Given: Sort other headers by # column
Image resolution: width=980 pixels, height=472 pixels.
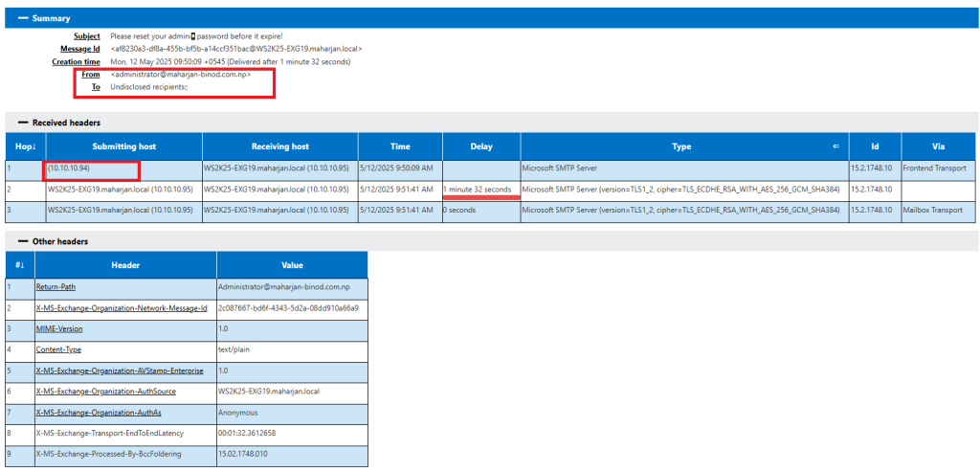Looking at the screenshot, I should [17, 265].
